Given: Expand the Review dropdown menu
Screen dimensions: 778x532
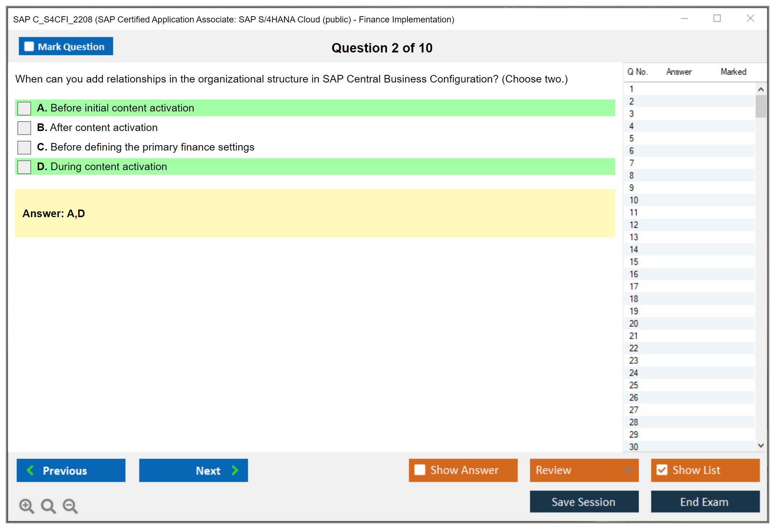Looking at the screenshot, I should tap(628, 470).
